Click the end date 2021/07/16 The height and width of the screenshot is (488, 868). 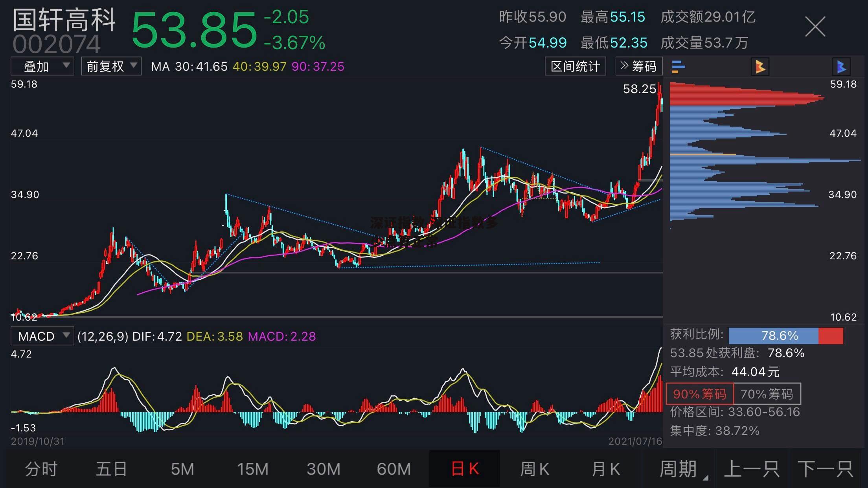point(635,441)
